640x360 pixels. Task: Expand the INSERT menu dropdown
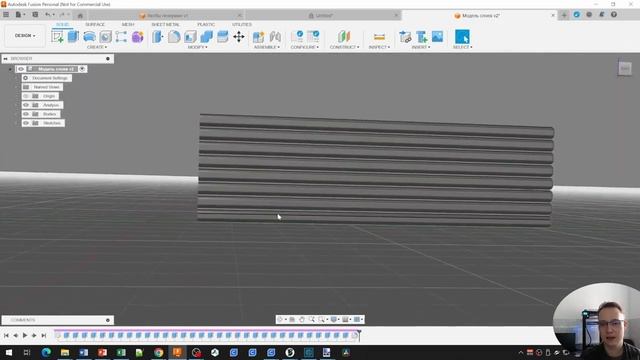point(421,47)
